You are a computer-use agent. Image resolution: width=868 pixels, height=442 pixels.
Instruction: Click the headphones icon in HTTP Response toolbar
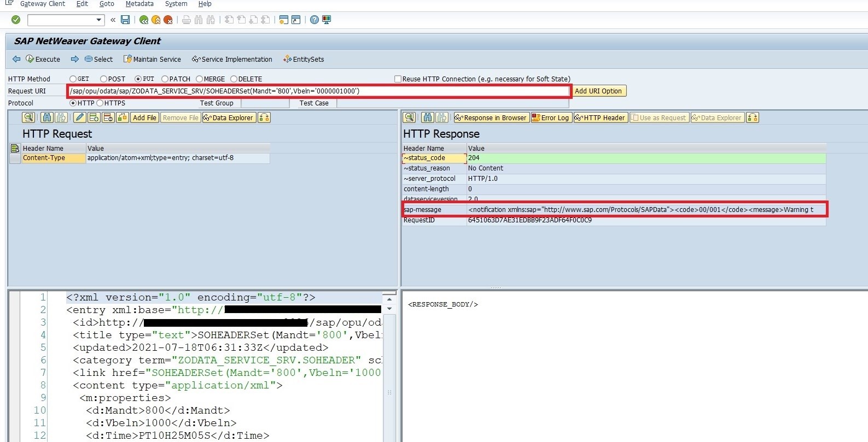pos(753,117)
